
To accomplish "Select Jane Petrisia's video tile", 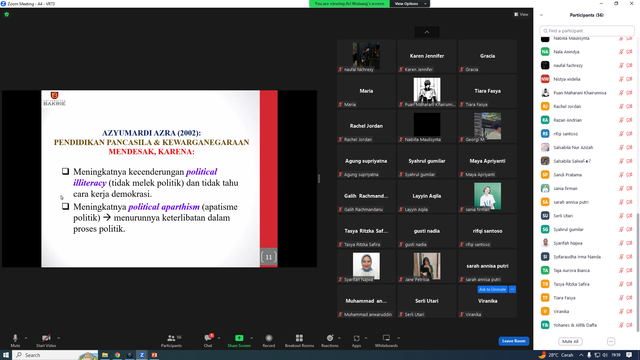I will tap(427, 266).
